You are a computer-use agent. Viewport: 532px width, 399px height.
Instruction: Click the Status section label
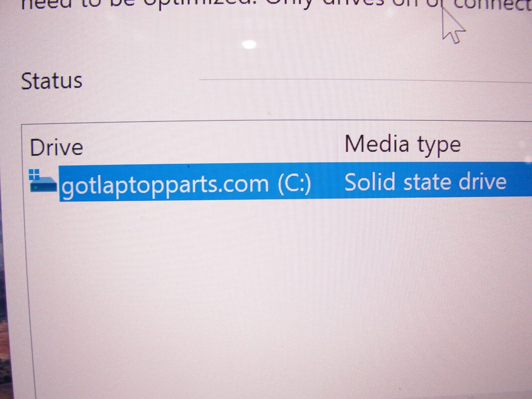click(52, 81)
